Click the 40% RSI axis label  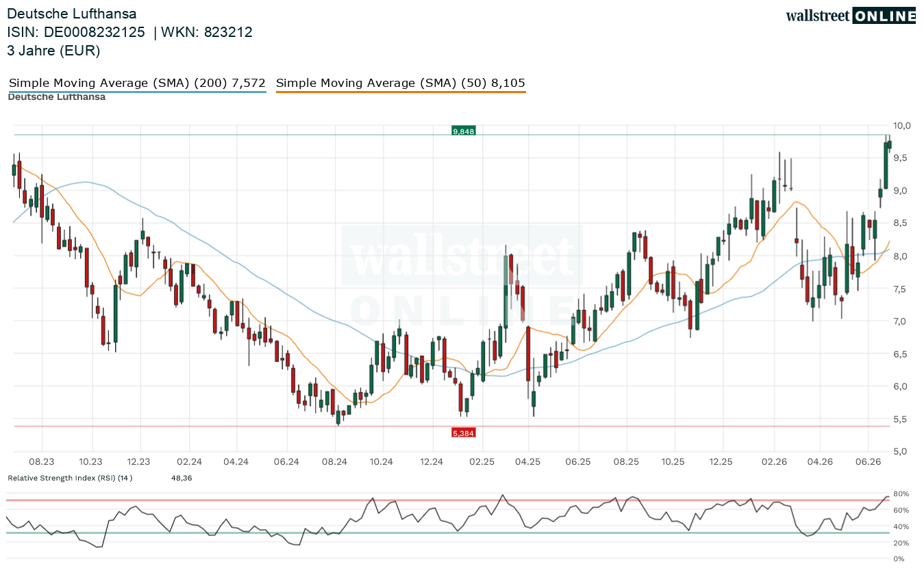click(900, 526)
